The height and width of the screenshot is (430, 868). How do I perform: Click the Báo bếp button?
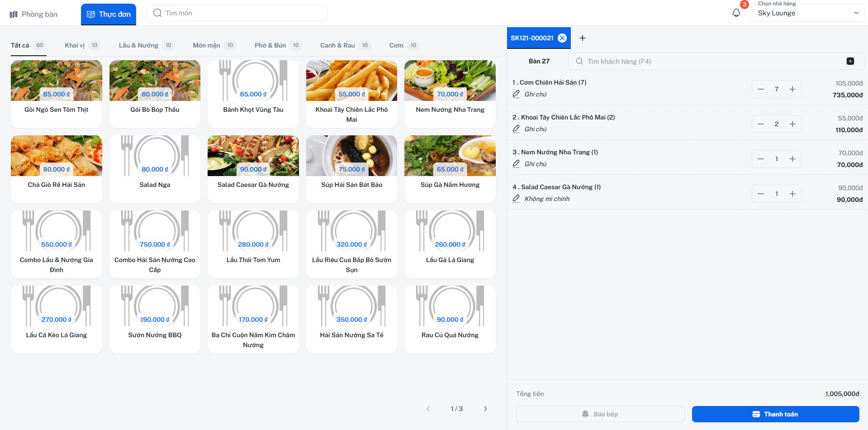pyautogui.click(x=600, y=414)
